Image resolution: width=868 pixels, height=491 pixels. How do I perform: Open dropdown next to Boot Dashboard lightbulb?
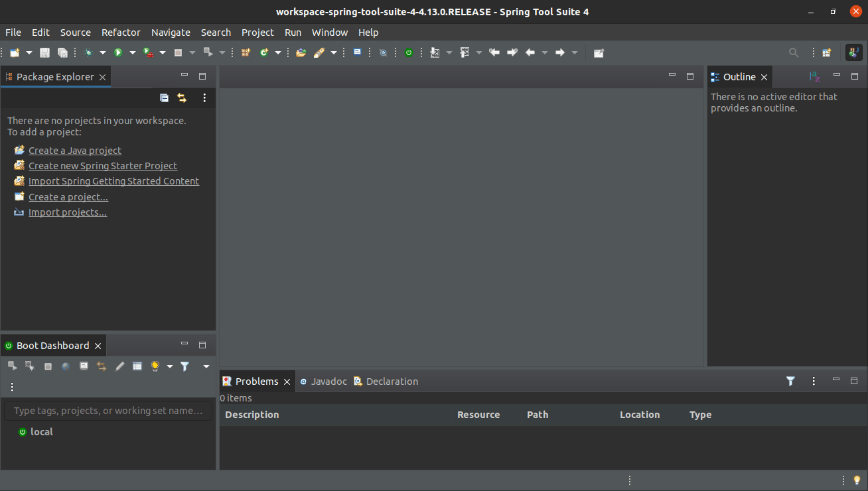click(x=170, y=366)
